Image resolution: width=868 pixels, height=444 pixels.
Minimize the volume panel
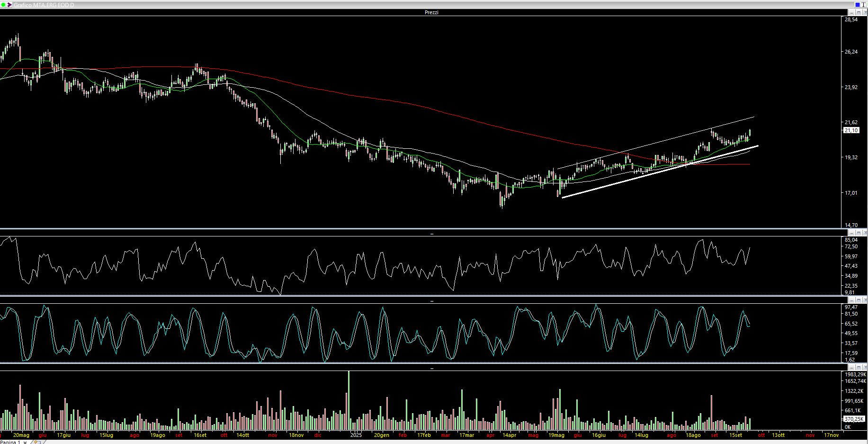pyautogui.click(x=852, y=368)
